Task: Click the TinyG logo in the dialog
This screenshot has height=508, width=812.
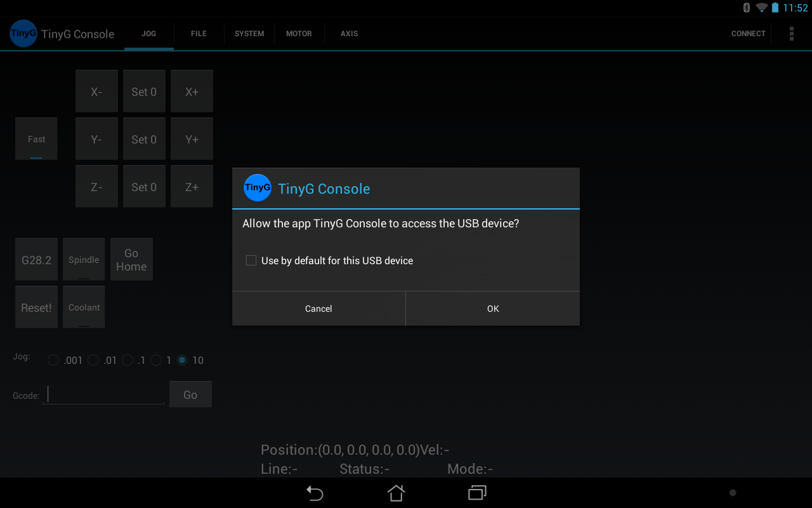Action: click(x=258, y=188)
